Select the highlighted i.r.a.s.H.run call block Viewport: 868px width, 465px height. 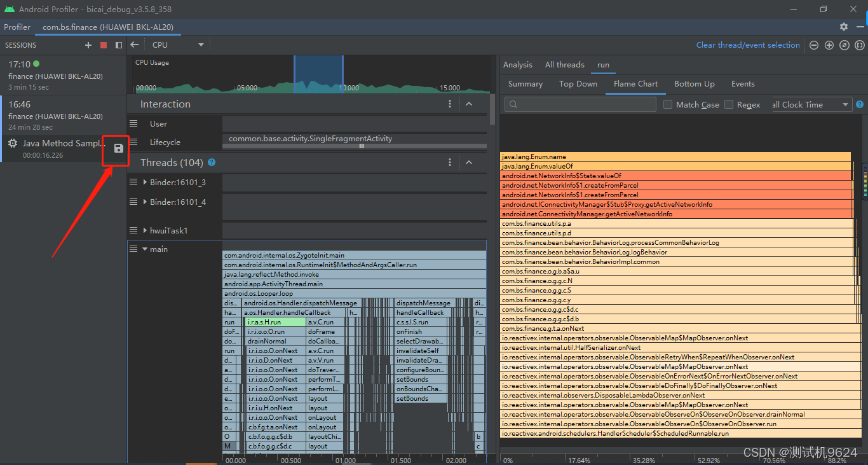[x=275, y=322]
